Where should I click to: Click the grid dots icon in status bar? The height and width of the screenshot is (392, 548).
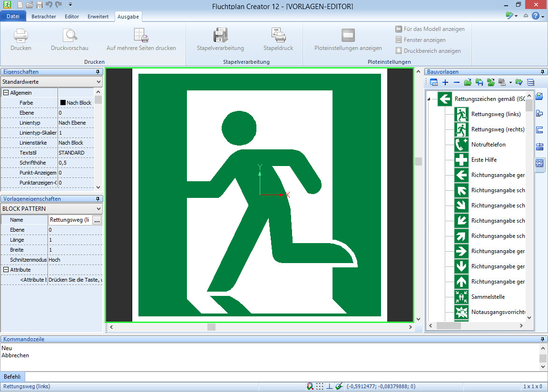click(x=320, y=386)
